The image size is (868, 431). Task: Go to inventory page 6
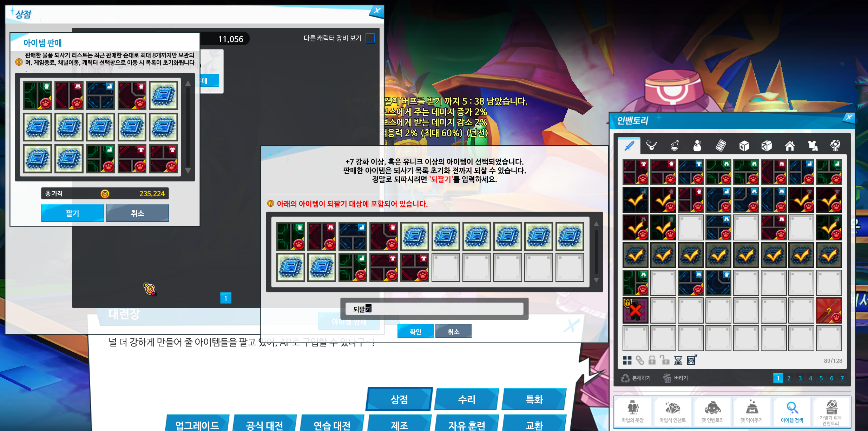(x=831, y=378)
